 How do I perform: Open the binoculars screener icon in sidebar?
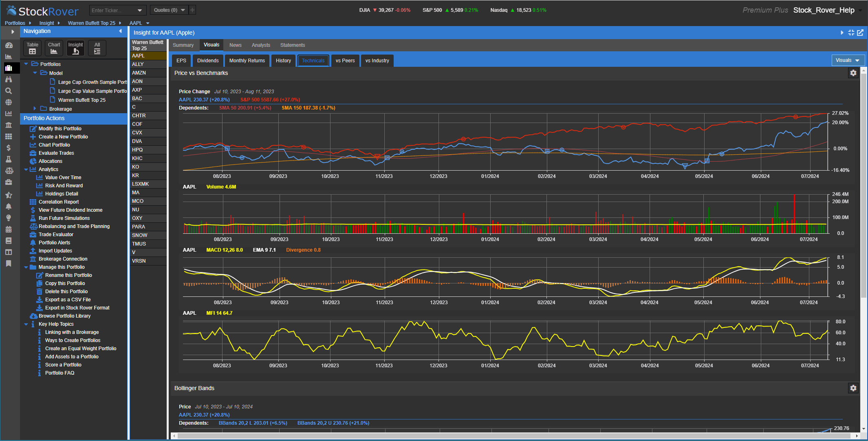[9, 79]
